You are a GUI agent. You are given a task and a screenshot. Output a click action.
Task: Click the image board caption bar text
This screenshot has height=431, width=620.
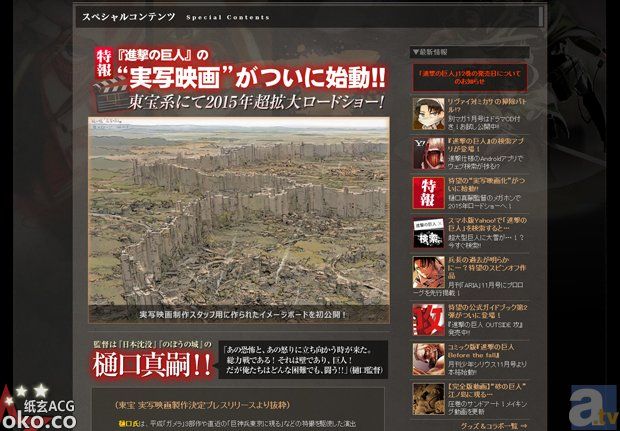[x=243, y=315]
